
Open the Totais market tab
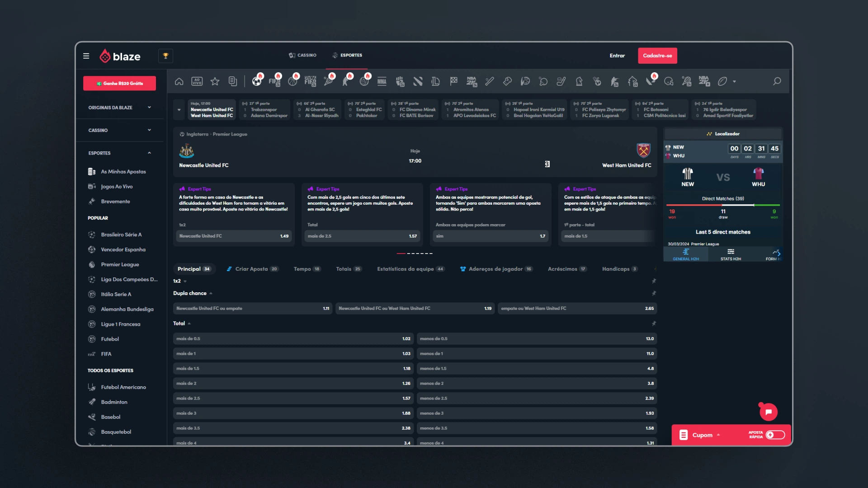coord(349,269)
